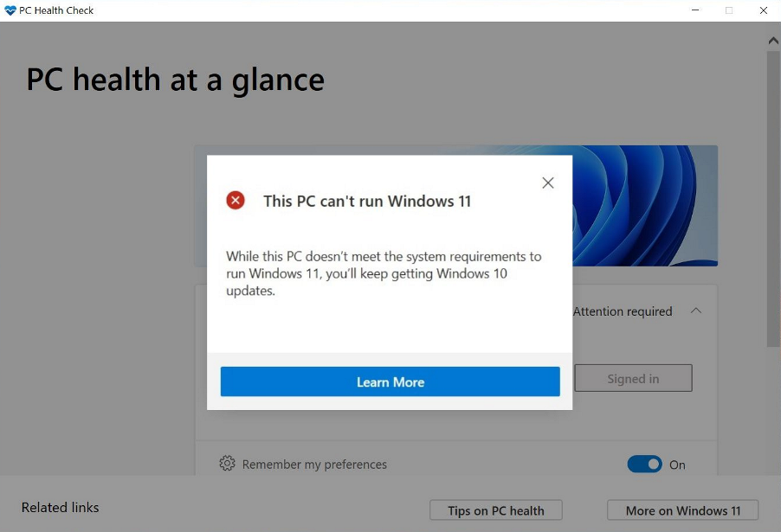Screen dimensions: 781x532
Task: Click the minimize icon in the title bar
Action: coord(694,10)
